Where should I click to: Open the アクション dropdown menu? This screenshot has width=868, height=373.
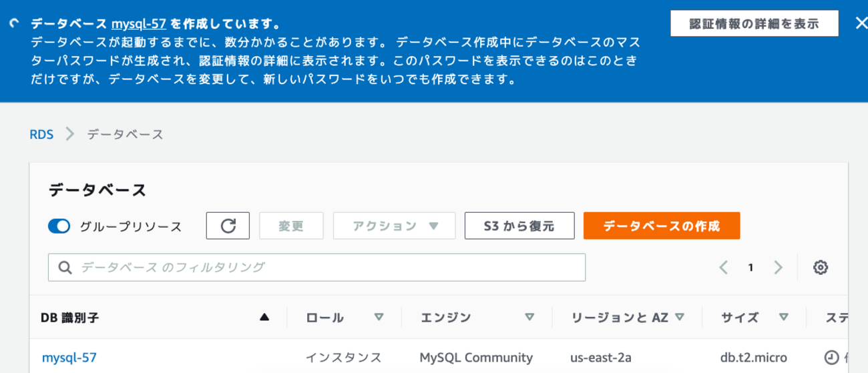coord(394,226)
